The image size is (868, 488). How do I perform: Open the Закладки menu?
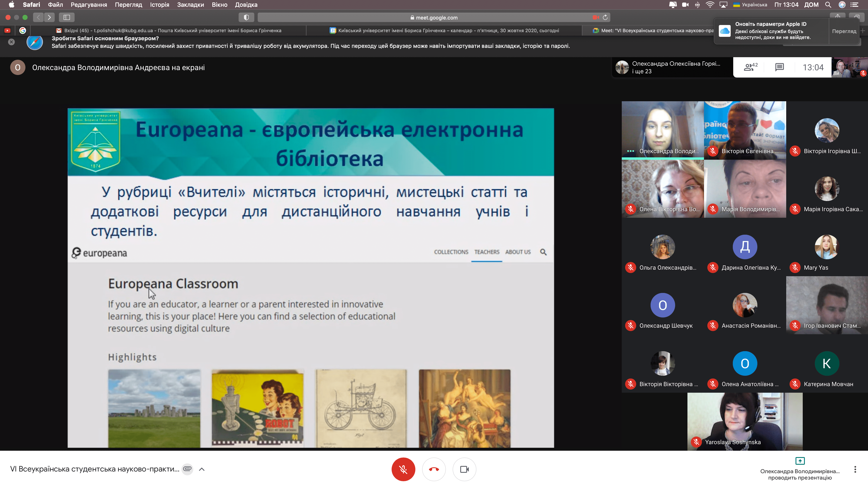pos(190,5)
